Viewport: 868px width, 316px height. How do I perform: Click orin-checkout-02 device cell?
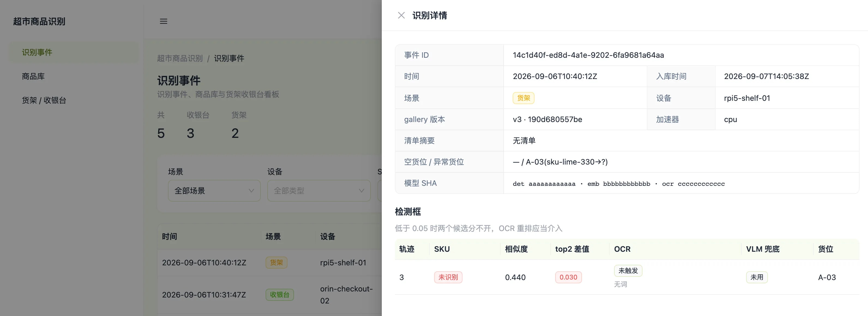(346, 295)
